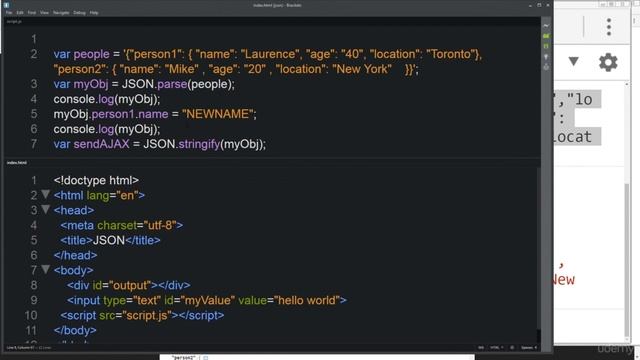
Task: Open the HTML language mode dropdown
Action: pyautogui.click(x=496, y=348)
